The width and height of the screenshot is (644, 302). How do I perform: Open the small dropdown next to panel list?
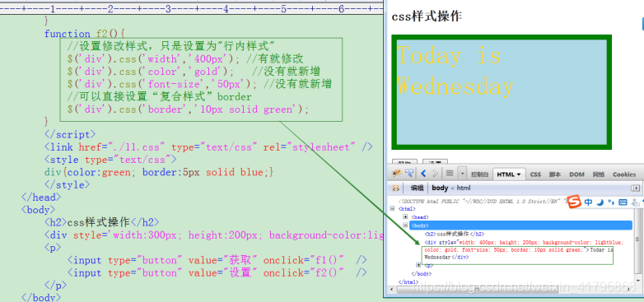point(463,174)
